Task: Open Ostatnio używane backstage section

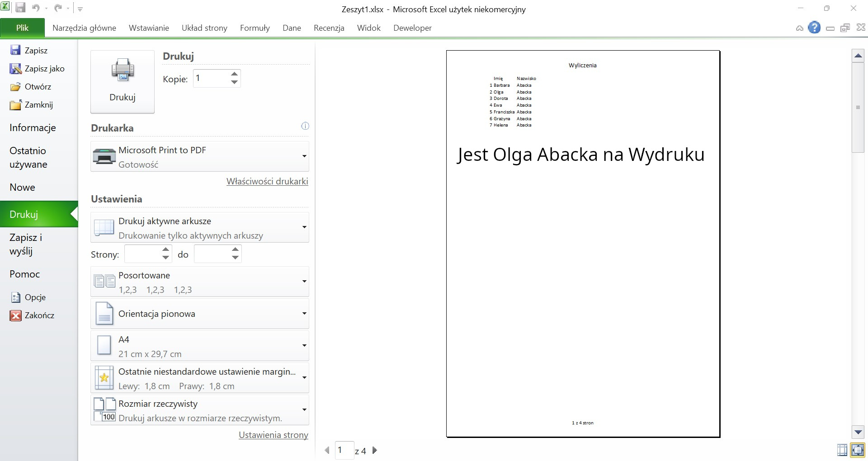Action: click(28, 157)
